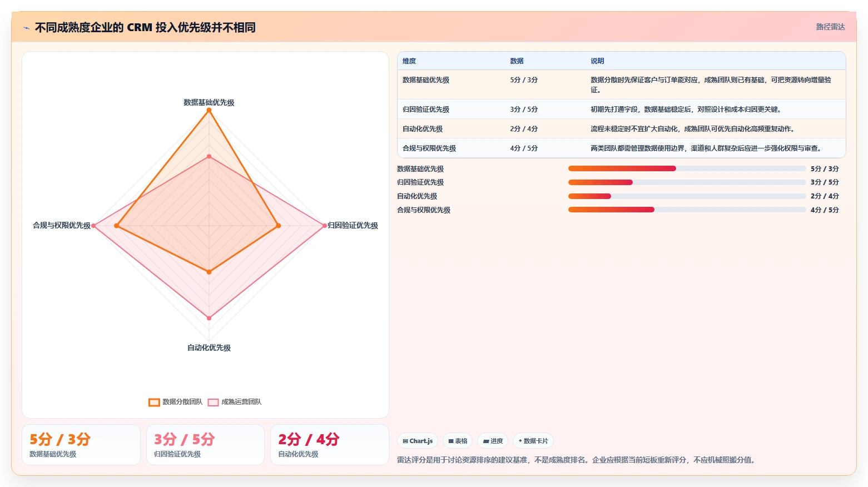
Task: Click the pink point on the 自动化优先级 axis
Action: [x=209, y=318]
